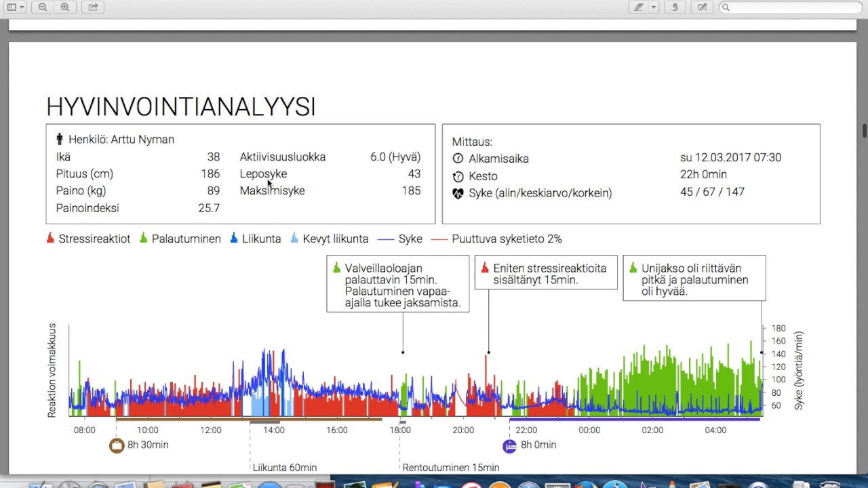868x488 pixels.
Task: Click the start time su 12.03.2017 07:30
Action: tap(730, 158)
